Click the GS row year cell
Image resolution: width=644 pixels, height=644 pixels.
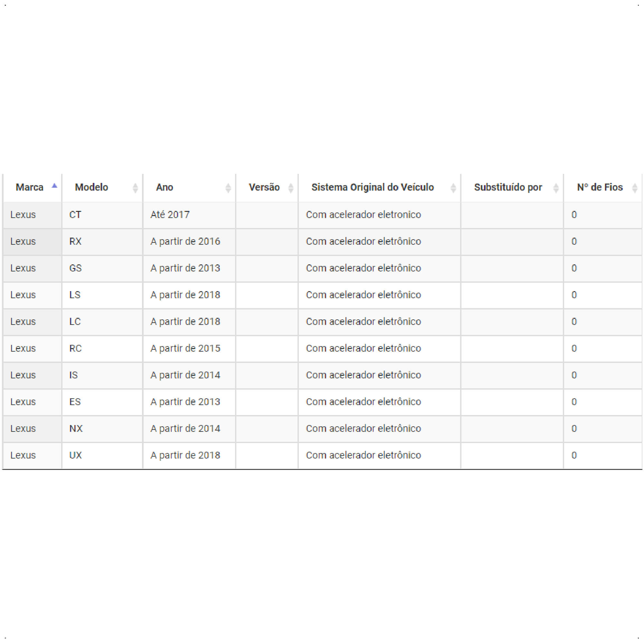(189, 268)
